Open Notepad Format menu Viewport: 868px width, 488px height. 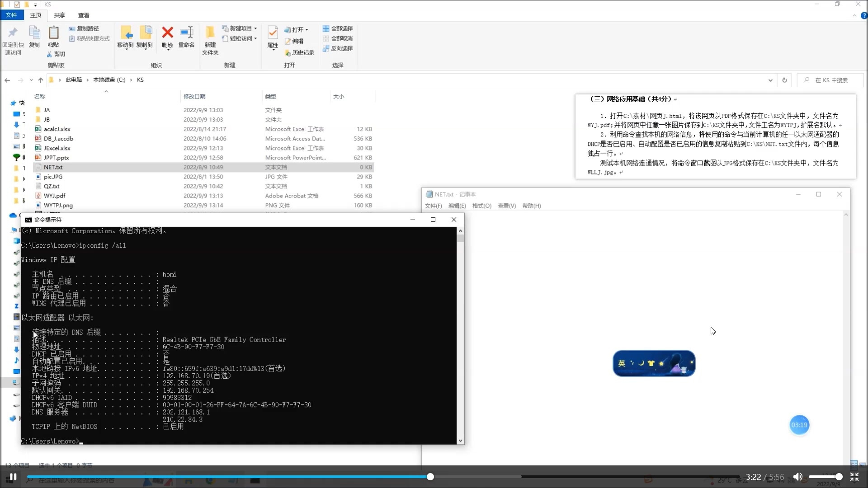point(482,206)
